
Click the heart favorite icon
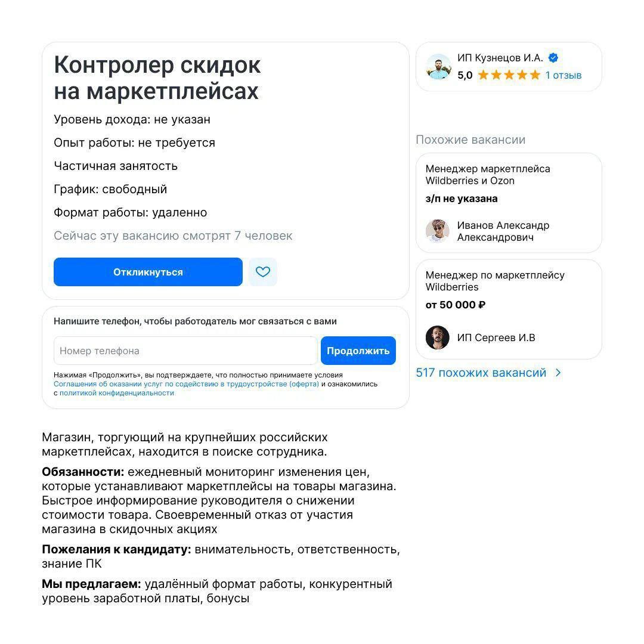tap(263, 272)
